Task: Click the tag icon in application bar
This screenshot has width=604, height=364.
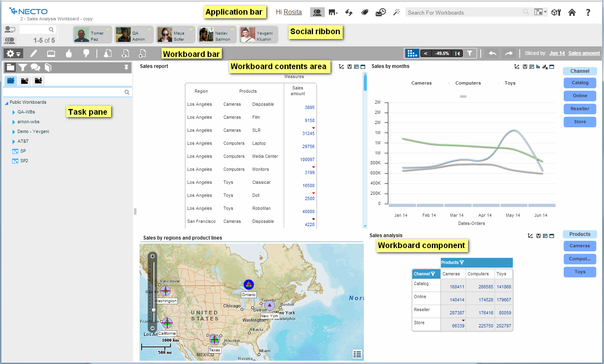Action: 365,13
